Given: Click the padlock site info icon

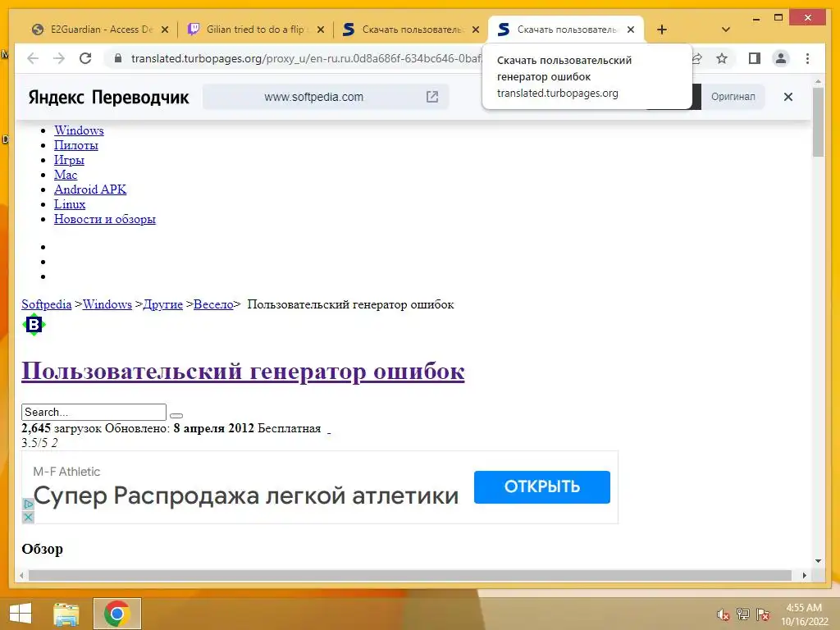Looking at the screenshot, I should point(118,58).
